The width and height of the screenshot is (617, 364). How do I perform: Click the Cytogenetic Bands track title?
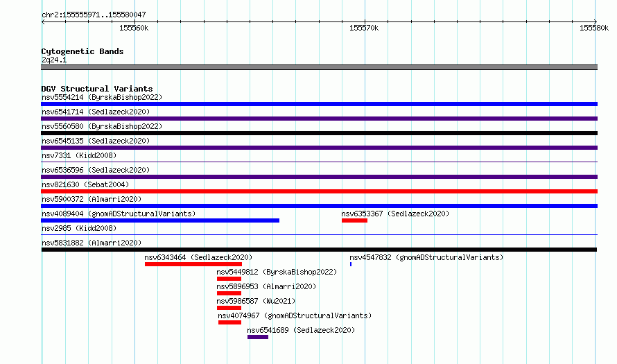(x=82, y=51)
